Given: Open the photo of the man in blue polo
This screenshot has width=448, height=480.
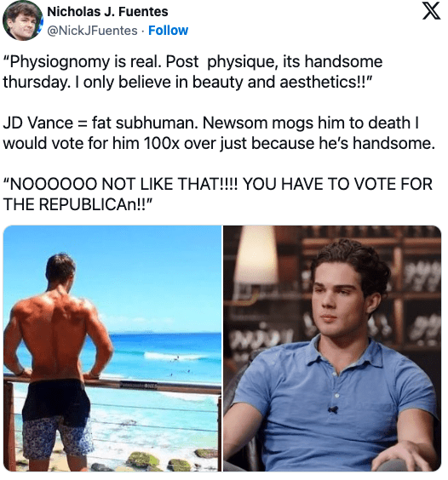Looking at the screenshot, I should coord(332,348).
